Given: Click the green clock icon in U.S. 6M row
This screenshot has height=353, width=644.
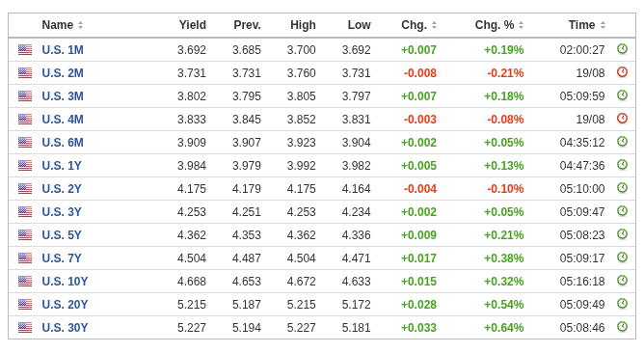Looking at the screenshot, I should pos(622,142).
